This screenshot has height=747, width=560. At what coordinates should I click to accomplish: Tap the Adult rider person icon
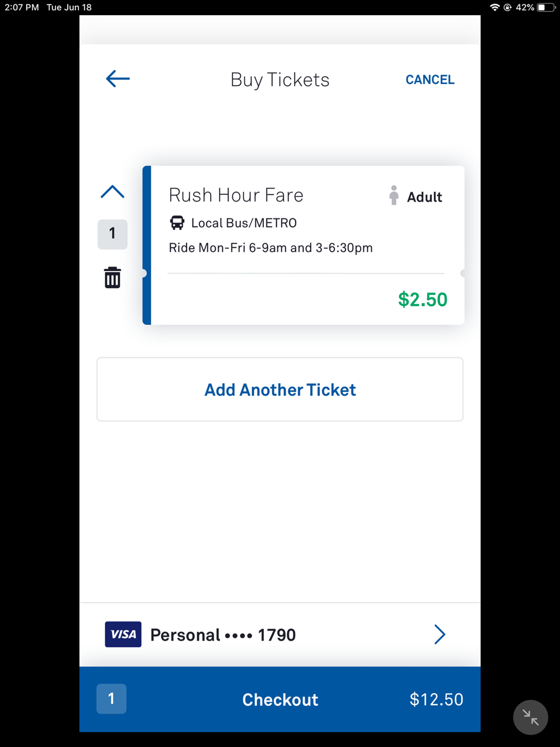click(x=394, y=195)
